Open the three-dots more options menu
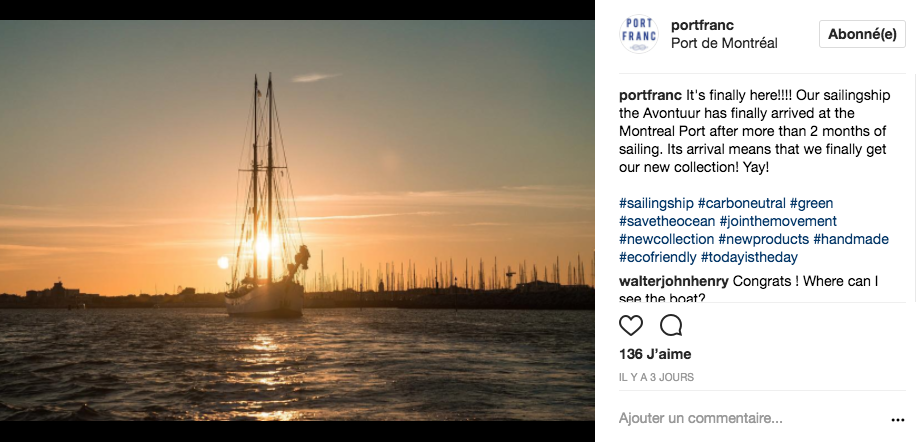916x442 pixels. 897,420
